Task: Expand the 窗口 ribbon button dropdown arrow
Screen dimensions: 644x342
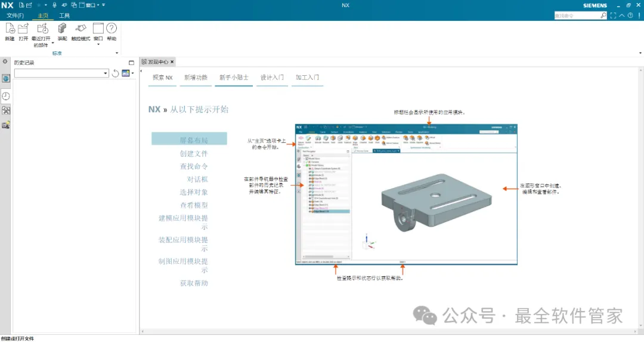Action: [98, 44]
